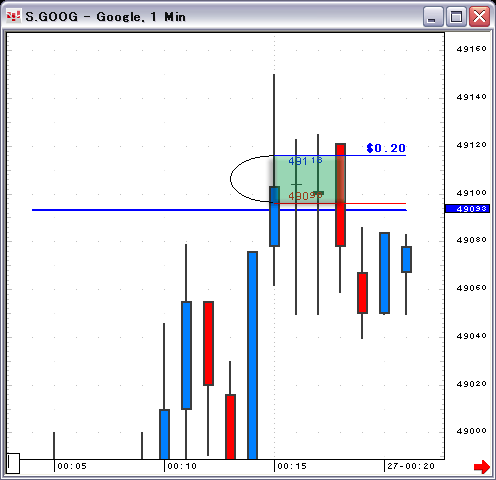496x480 pixels.
Task: Click the 00:15 time axis marker
Action: [x=292, y=466]
